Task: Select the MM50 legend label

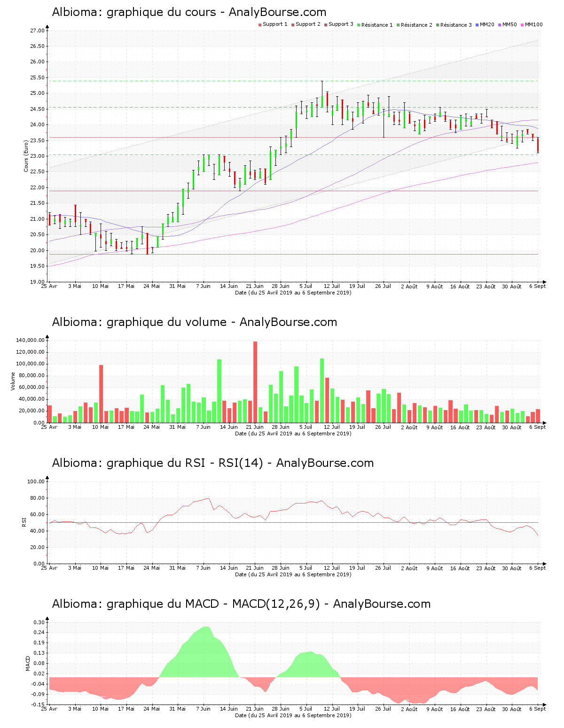Action: pos(509,24)
